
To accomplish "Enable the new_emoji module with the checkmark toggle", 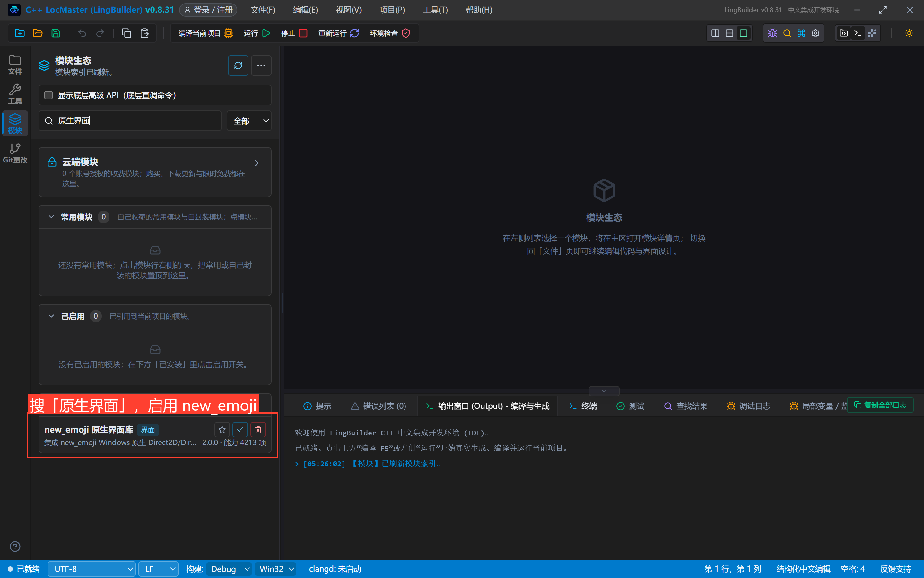I will pos(240,430).
